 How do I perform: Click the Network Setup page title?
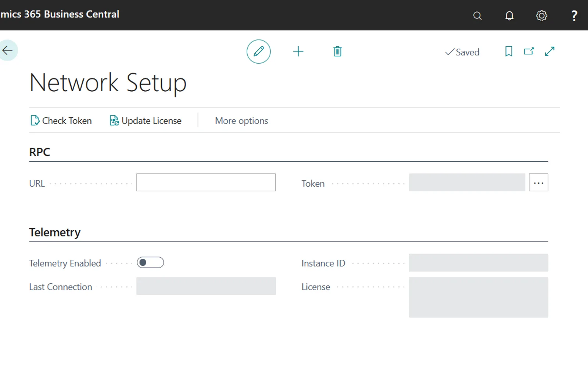tap(108, 83)
